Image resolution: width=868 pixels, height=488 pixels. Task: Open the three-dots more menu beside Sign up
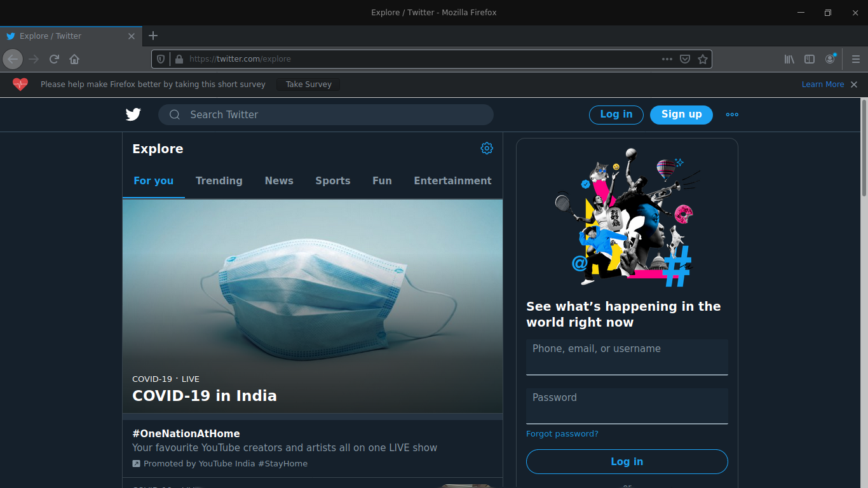732,114
